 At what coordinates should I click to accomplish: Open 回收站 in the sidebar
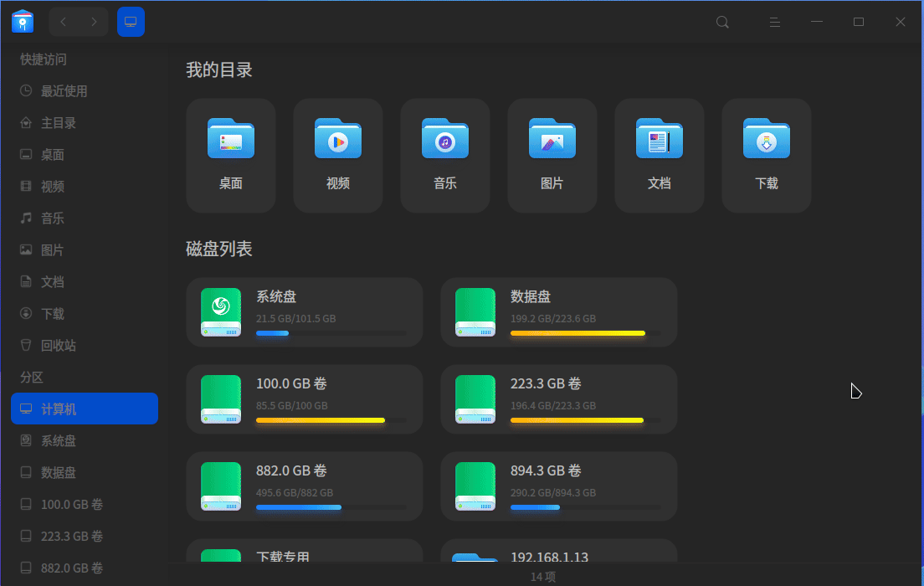85,346
